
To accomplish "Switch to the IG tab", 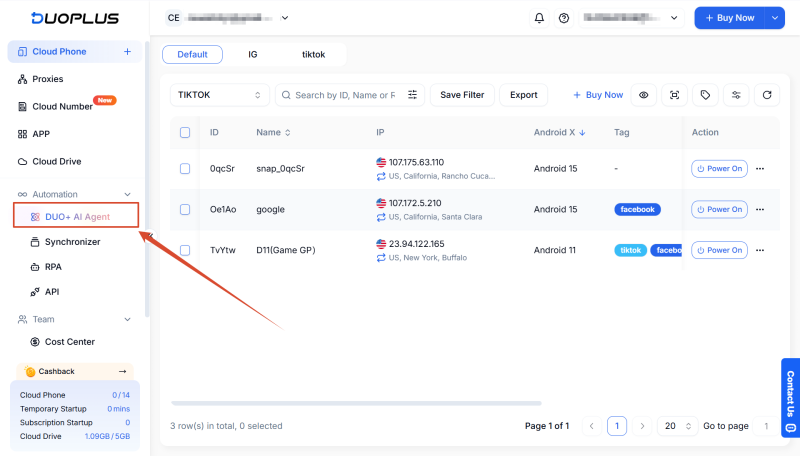I will pos(253,55).
